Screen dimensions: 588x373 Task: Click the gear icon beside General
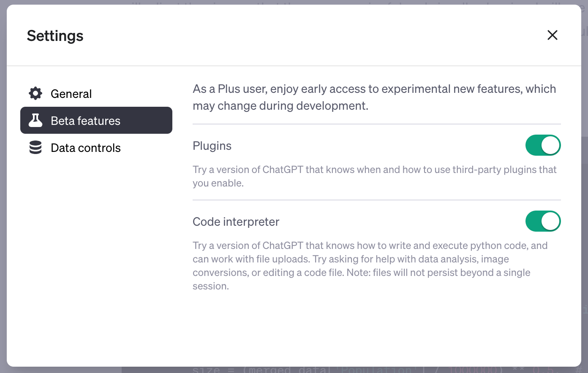35,93
